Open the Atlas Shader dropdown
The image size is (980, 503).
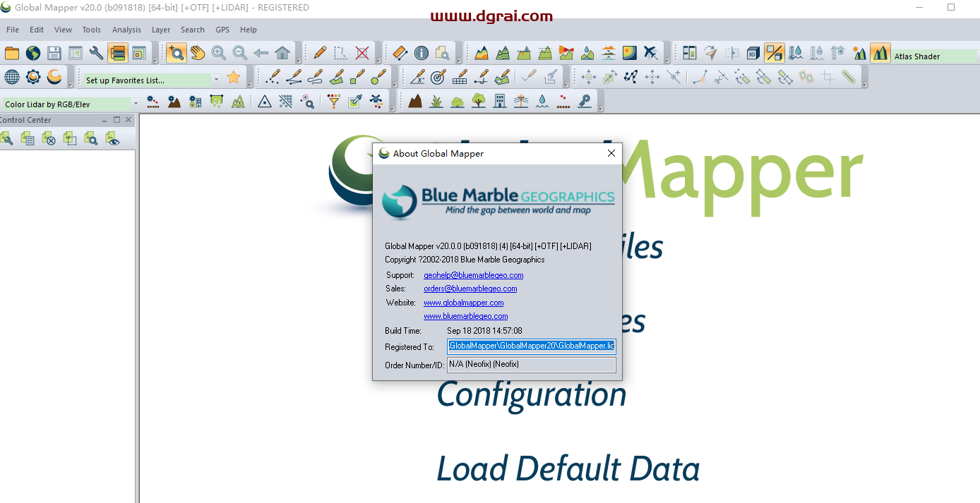click(935, 56)
